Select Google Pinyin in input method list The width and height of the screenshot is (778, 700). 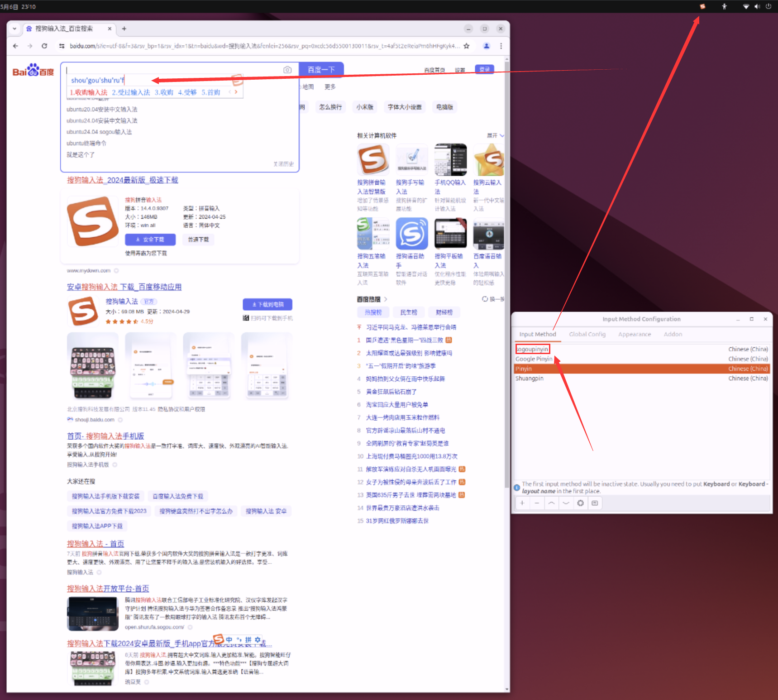642,359
